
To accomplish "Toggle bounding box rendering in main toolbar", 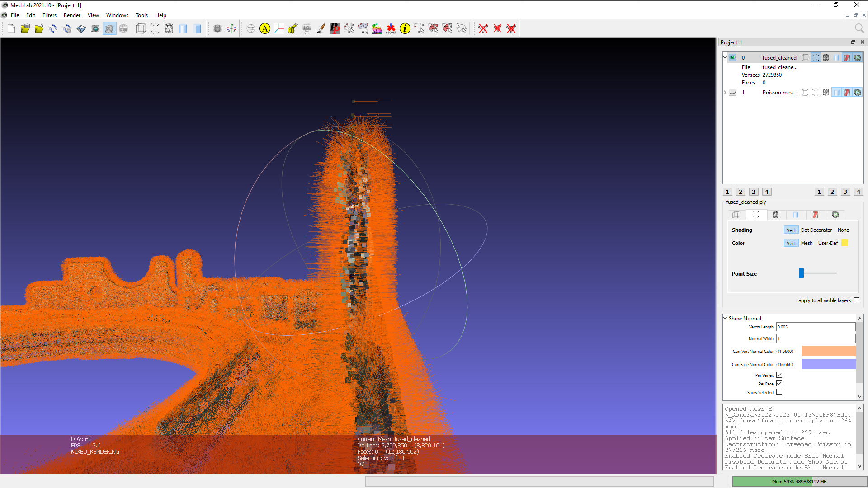I will click(x=141, y=29).
